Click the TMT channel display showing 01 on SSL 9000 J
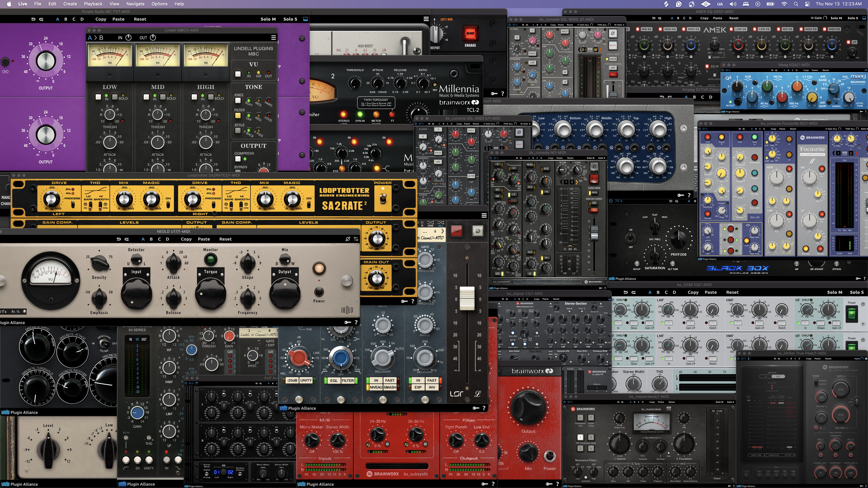 coord(584,49)
